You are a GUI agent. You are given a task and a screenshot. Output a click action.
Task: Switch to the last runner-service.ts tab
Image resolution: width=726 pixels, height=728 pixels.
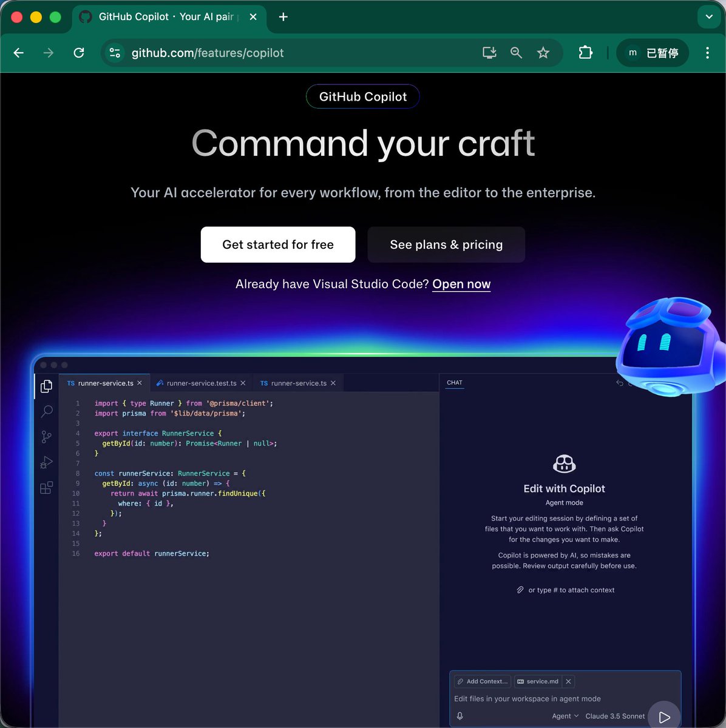298,383
